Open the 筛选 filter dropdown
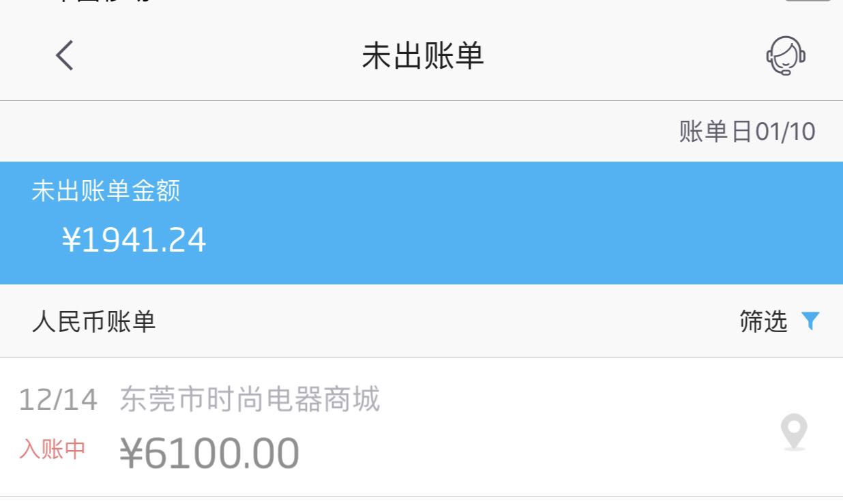Screen dimensions: 843x504 tap(764, 321)
